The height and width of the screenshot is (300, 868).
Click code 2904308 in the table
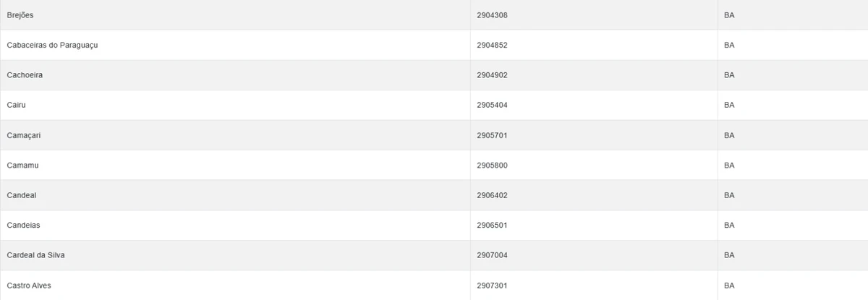click(x=492, y=15)
